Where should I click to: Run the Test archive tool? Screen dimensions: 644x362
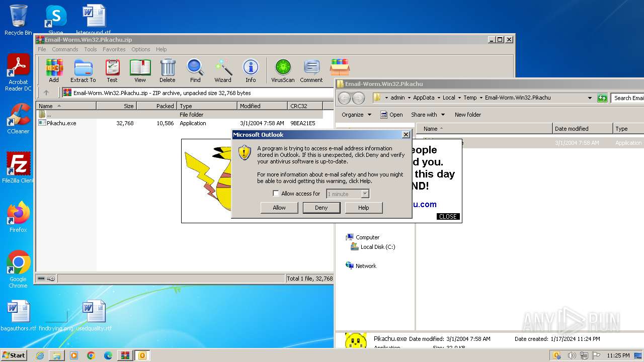(x=112, y=71)
